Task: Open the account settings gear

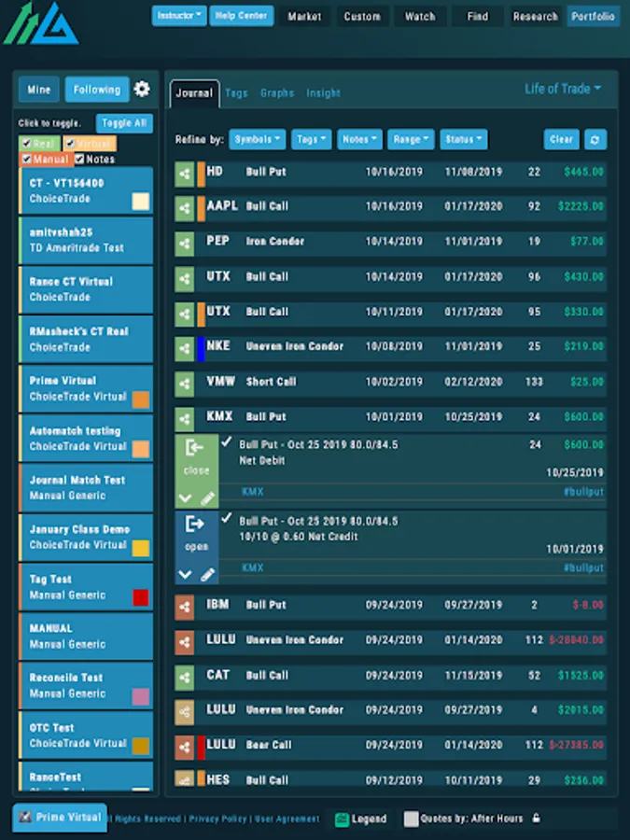Action: point(142,89)
